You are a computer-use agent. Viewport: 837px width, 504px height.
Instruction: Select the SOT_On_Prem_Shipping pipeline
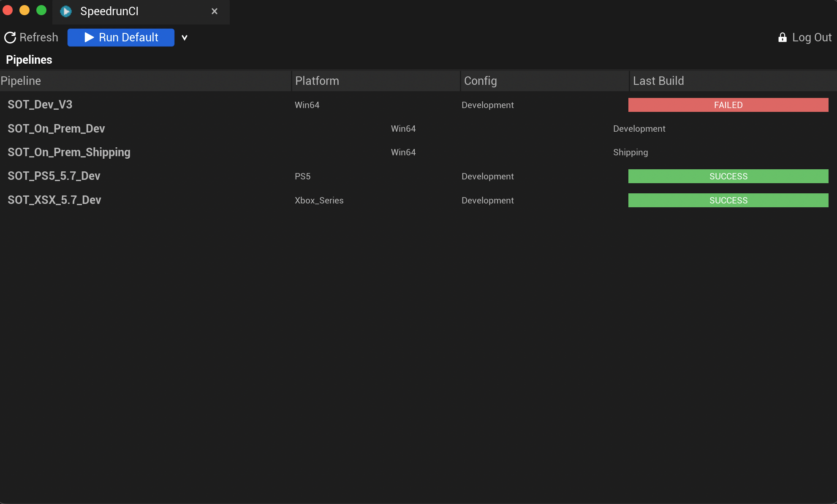(x=69, y=152)
